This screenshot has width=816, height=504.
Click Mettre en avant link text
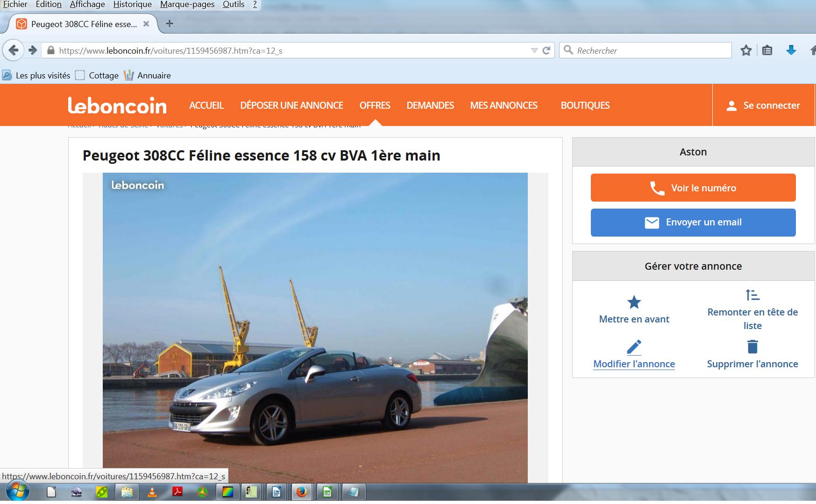634,319
